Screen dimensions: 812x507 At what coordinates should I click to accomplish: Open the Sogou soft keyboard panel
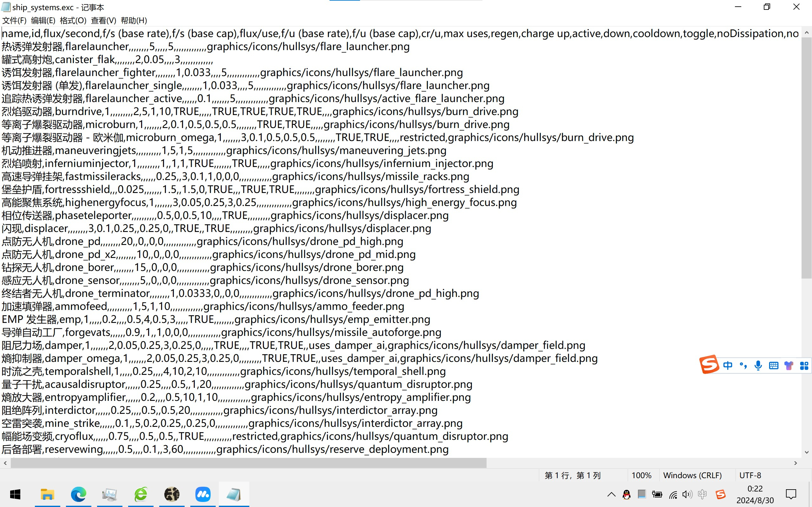(x=773, y=365)
